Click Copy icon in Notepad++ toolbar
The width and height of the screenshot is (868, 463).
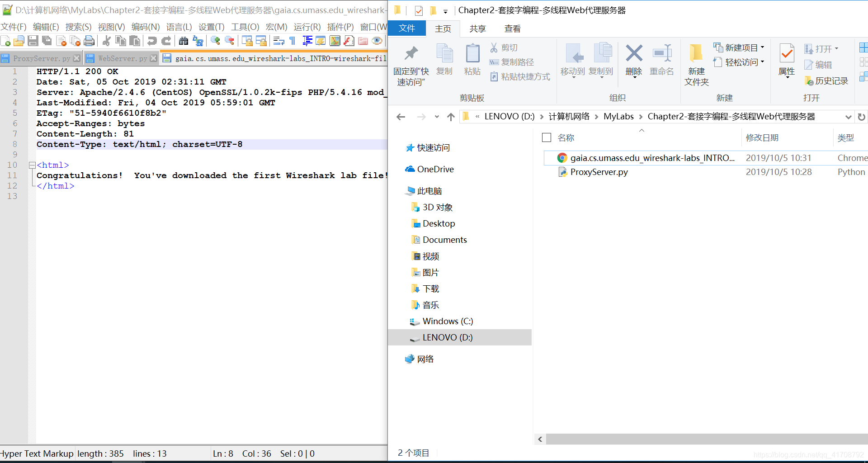coord(120,41)
